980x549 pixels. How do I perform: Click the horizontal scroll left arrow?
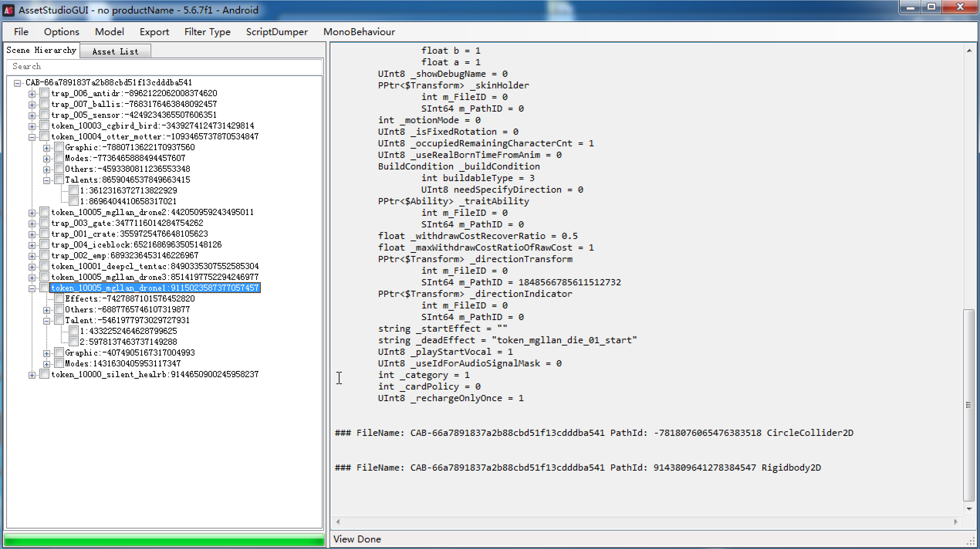[338, 522]
